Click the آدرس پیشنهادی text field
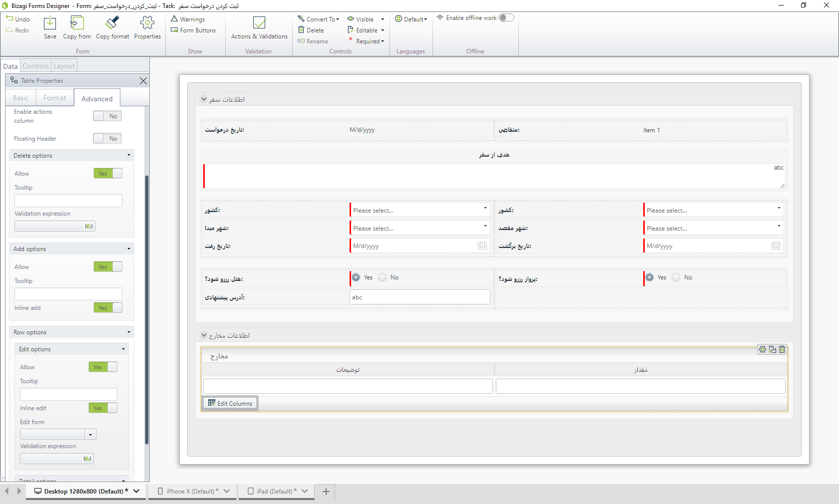This screenshot has height=504, width=839. (420, 297)
